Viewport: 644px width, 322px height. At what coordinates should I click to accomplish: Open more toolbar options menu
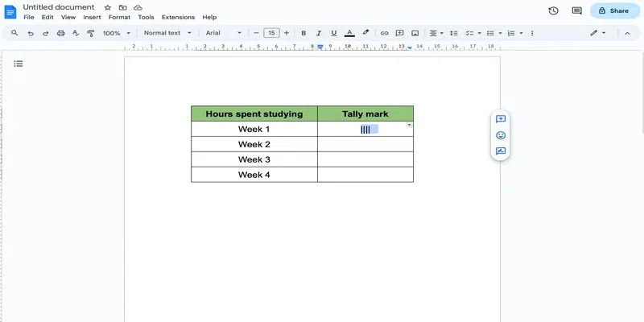[532, 33]
